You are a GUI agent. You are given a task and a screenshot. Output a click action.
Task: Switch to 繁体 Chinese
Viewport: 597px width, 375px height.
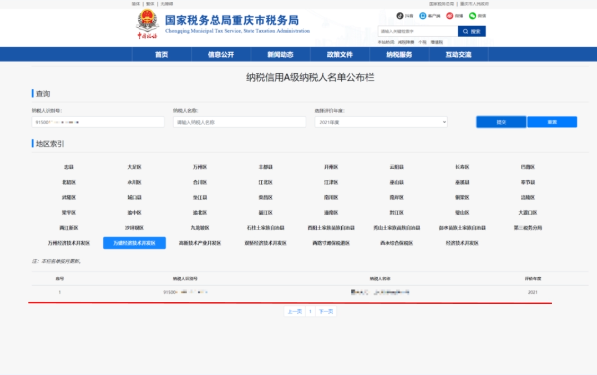click(x=150, y=4)
